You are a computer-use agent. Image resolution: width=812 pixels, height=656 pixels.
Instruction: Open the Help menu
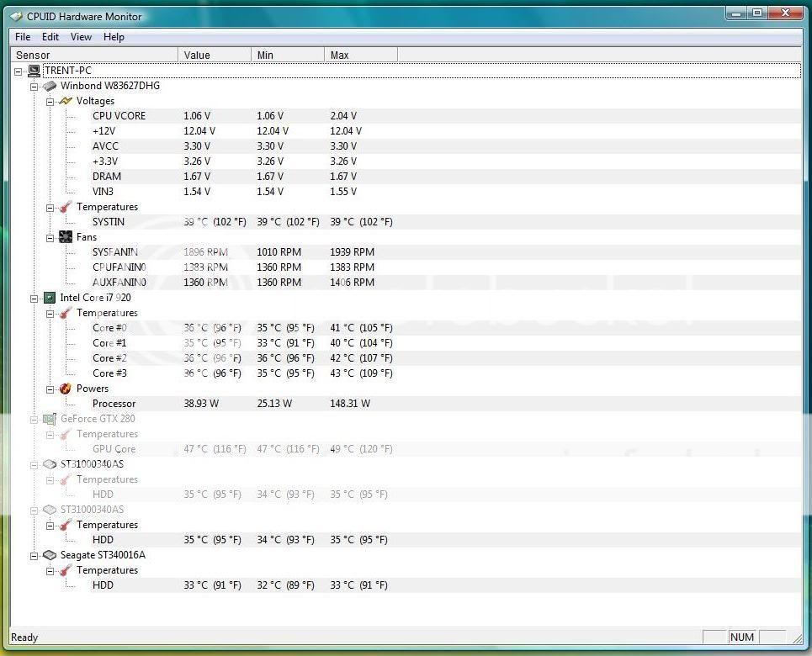point(114,37)
